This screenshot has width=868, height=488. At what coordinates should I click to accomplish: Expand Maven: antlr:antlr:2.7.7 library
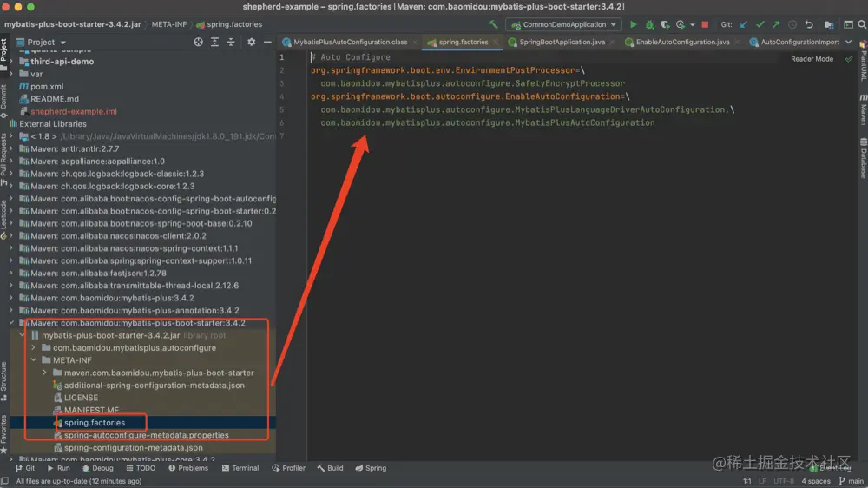11,148
